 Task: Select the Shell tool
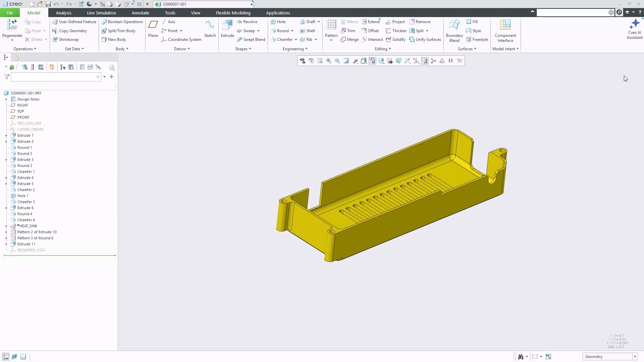(x=308, y=31)
